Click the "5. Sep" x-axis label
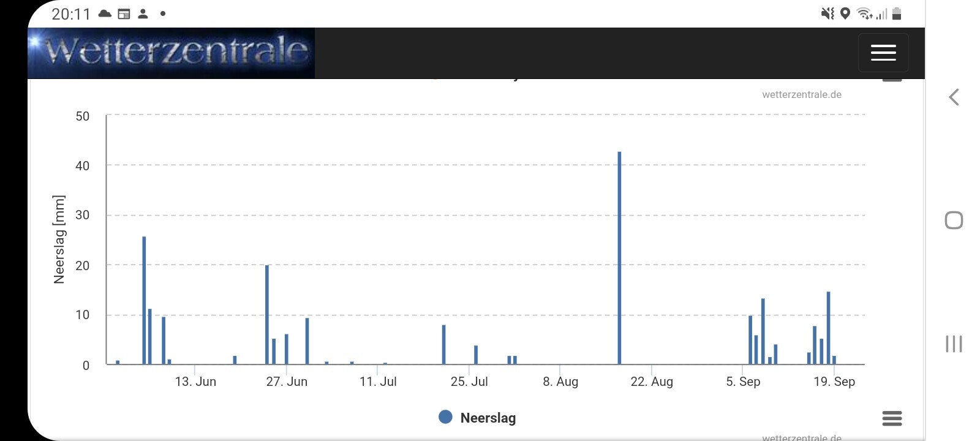This screenshot has height=441, width=980. tap(743, 382)
